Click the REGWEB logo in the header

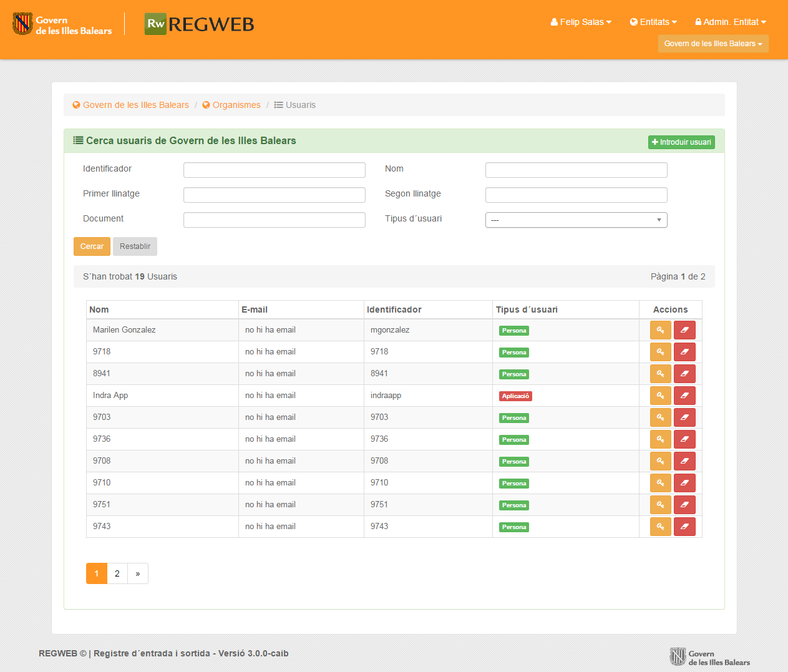pos(200,24)
